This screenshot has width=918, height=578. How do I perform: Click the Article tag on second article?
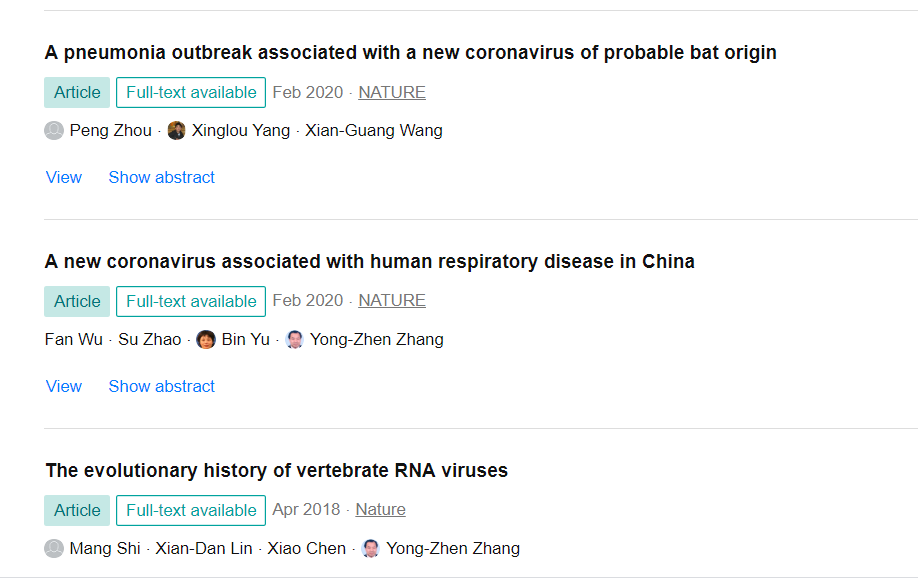click(x=77, y=302)
